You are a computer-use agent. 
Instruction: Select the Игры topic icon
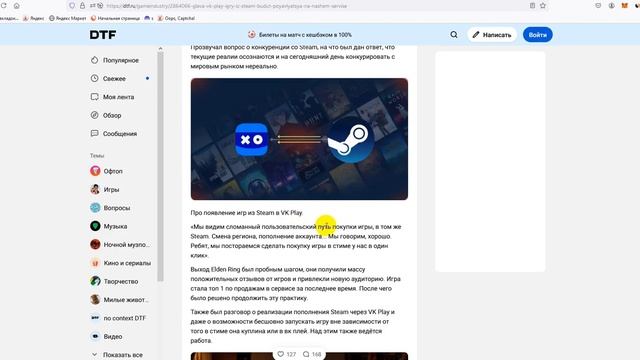tap(95, 189)
